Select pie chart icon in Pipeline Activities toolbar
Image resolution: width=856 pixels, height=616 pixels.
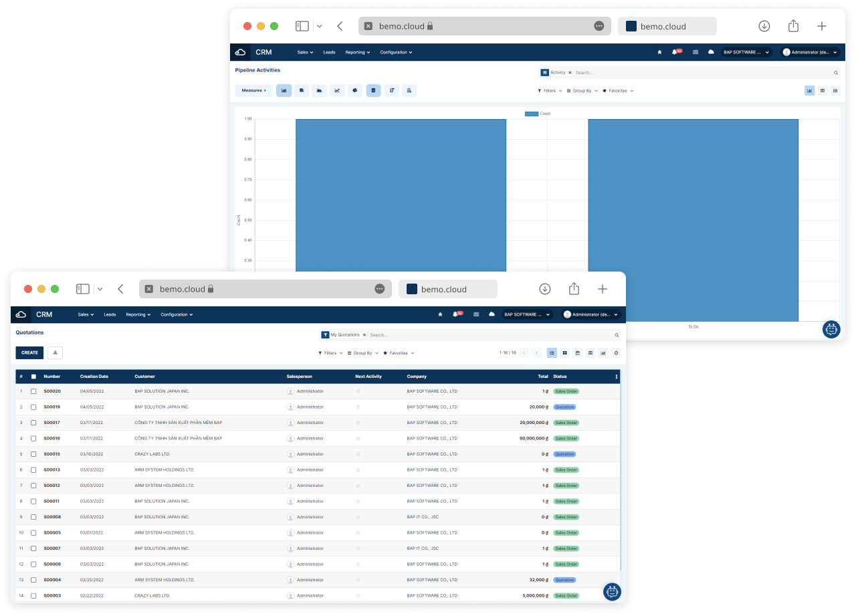click(355, 90)
